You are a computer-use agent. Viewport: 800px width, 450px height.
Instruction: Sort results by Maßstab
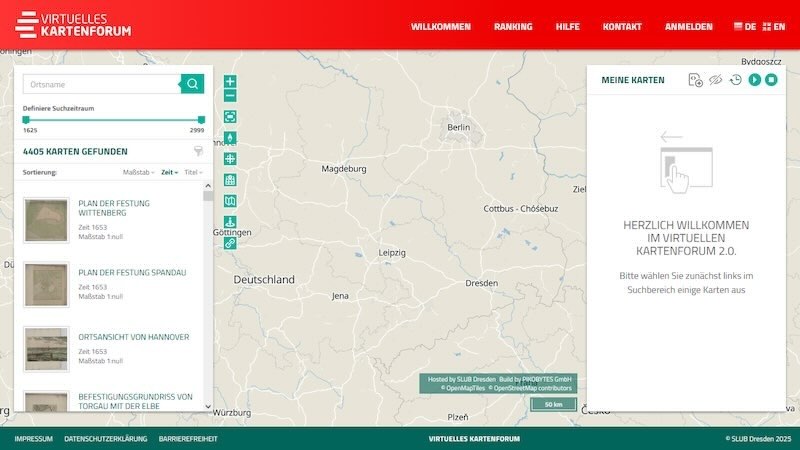(x=138, y=172)
